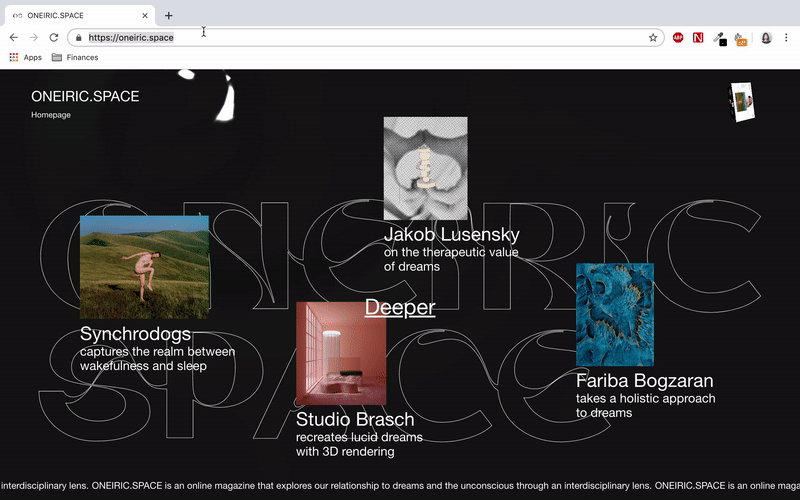Image resolution: width=800 pixels, height=500 pixels.
Task: Focus the address bar URL field
Action: (x=365, y=38)
